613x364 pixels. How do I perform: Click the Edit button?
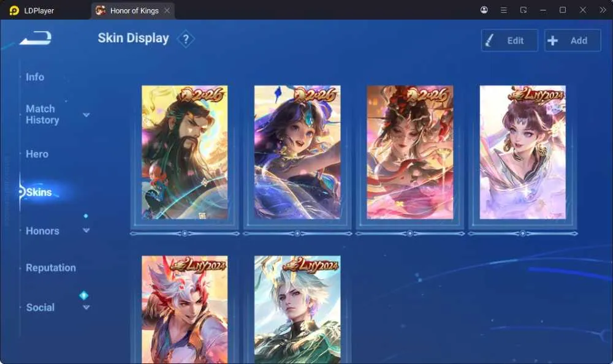(509, 40)
